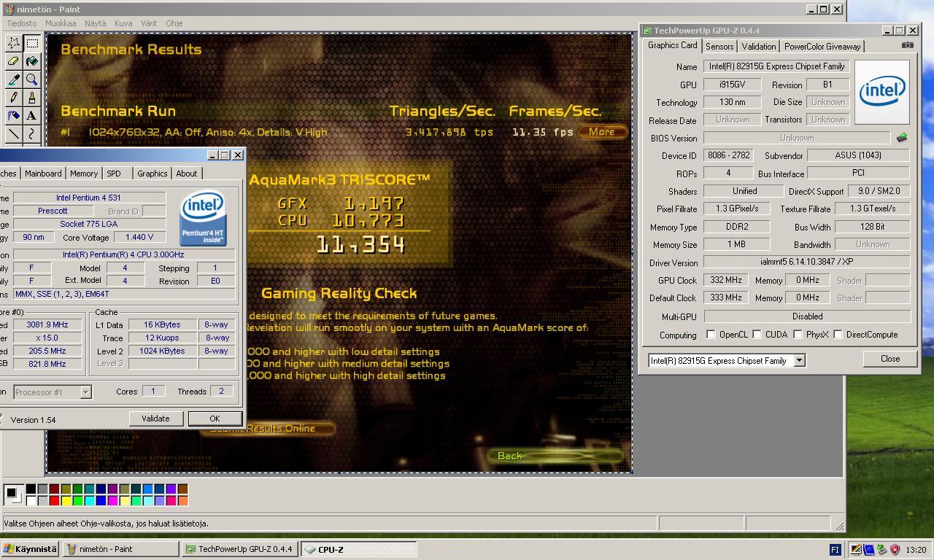Switch to the Memory tab in CPU-Z
Screen dimensions: 934x560
[84, 174]
